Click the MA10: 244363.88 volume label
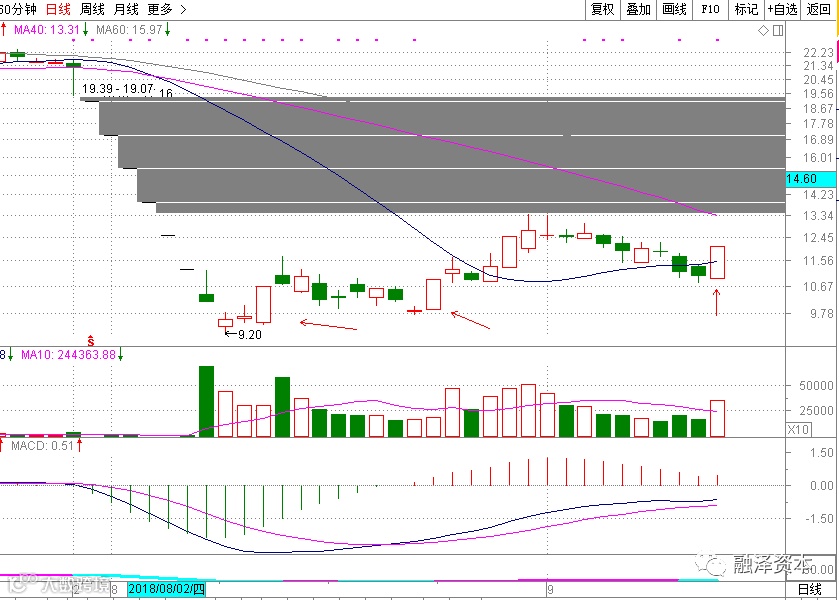 click(68, 354)
